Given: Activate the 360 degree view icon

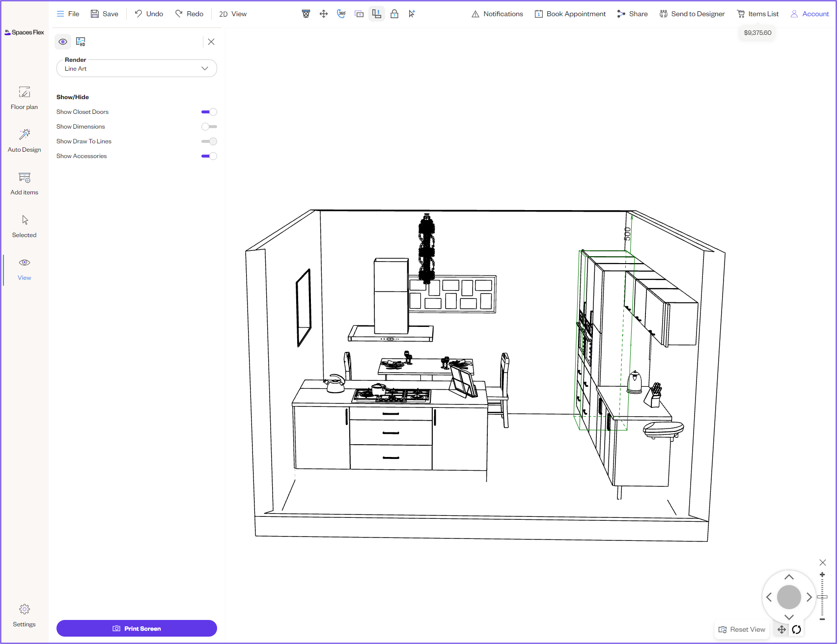Looking at the screenshot, I should click(341, 14).
